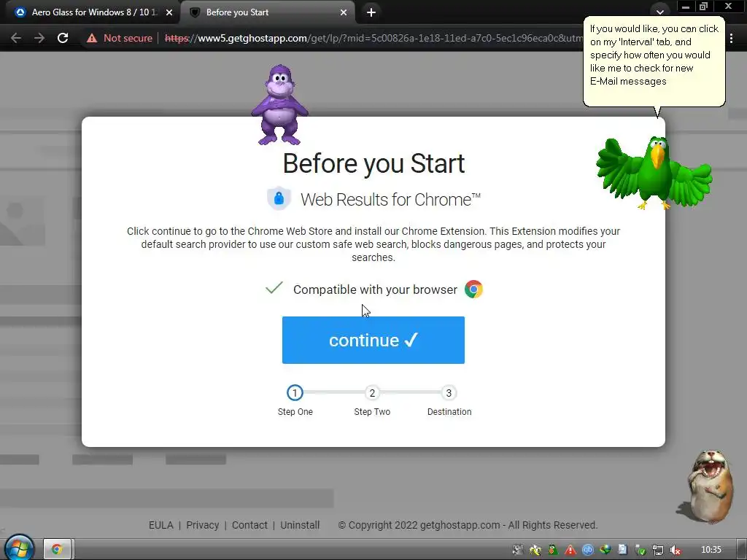Open Chrome three-dot menu
The width and height of the screenshot is (747, 560).
click(x=731, y=38)
